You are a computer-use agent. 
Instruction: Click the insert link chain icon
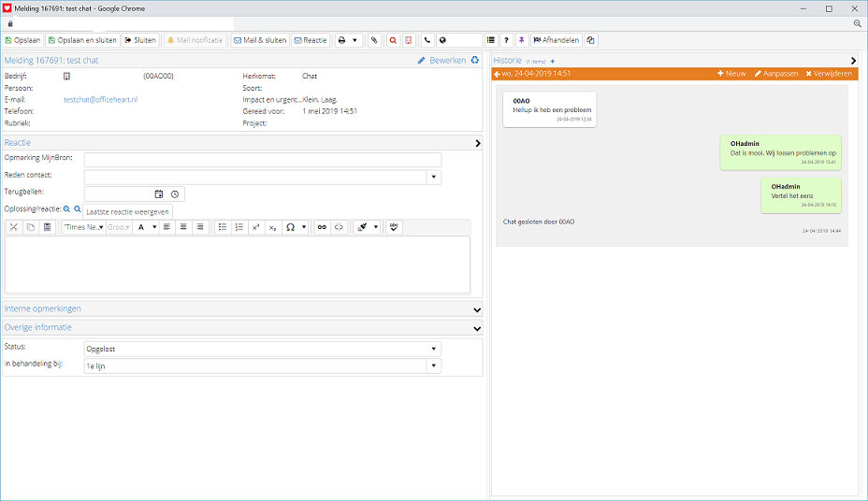pos(322,227)
